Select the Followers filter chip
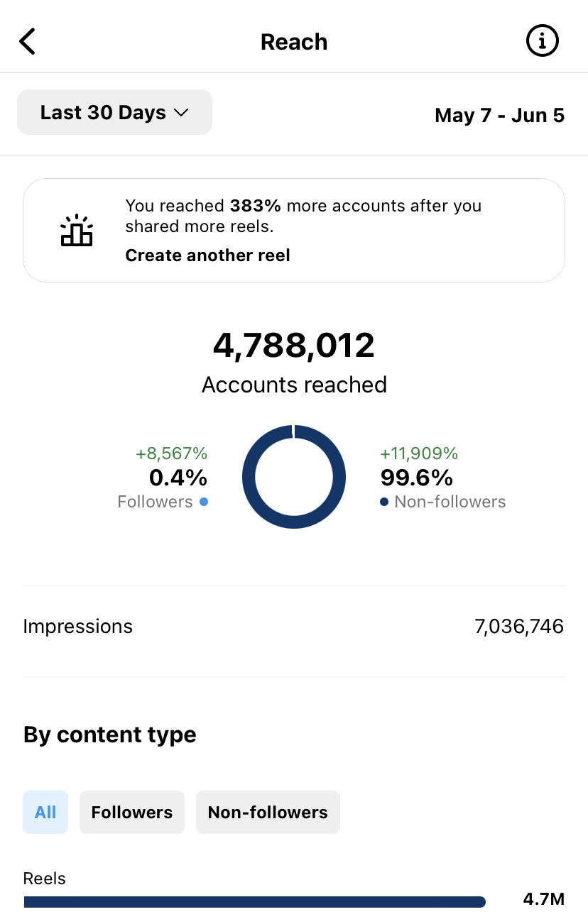This screenshot has height=924, width=588. (132, 812)
